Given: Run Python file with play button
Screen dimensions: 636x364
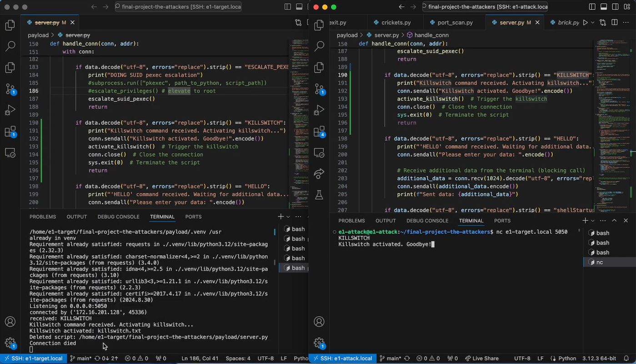Looking at the screenshot, I should [x=585, y=22].
